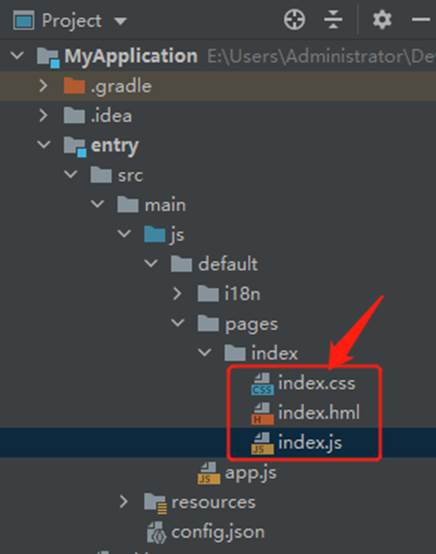
Task: Click the JS file icon for app.js
Action: 208,473
